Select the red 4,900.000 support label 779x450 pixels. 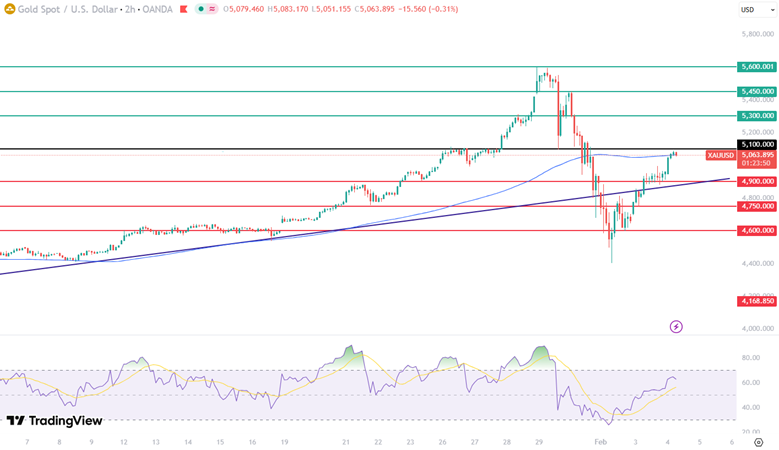point(756,181)
